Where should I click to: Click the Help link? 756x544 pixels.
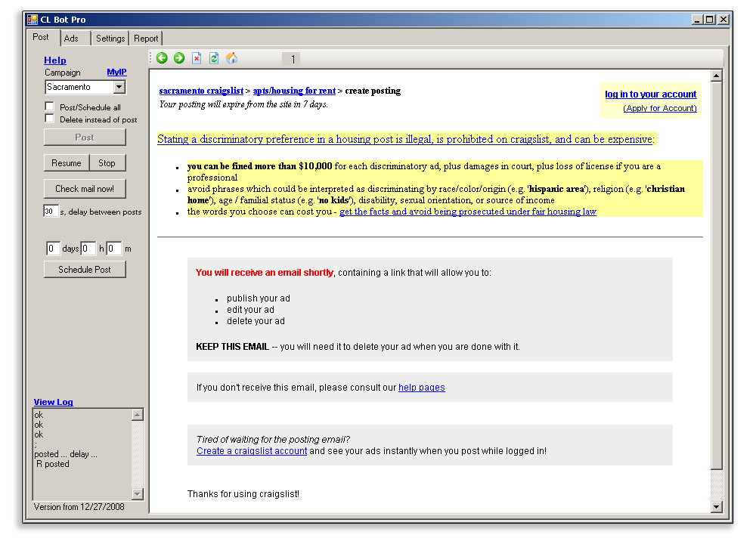click(x=55, y=60)
